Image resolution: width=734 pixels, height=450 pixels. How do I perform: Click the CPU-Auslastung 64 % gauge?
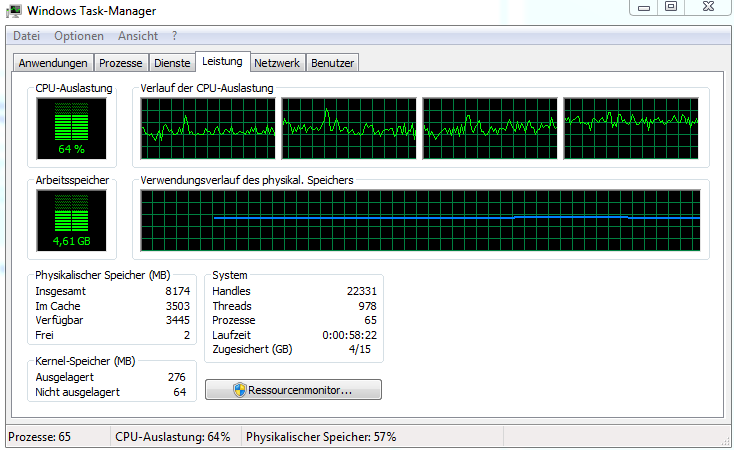[x=72, y=128]
